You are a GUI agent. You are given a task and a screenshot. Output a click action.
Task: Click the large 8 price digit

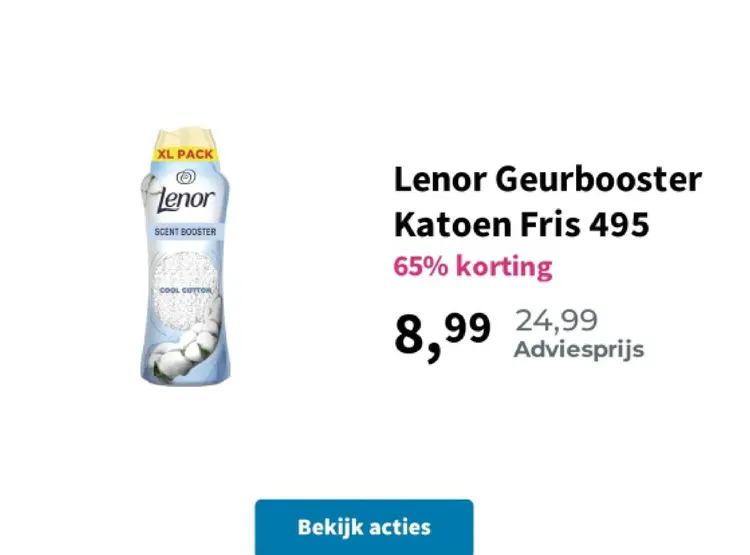click(x=409, y=332)
